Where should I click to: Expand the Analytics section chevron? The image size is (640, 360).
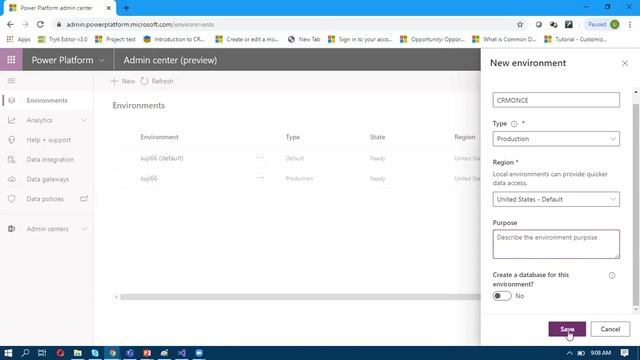pos(84,120)
